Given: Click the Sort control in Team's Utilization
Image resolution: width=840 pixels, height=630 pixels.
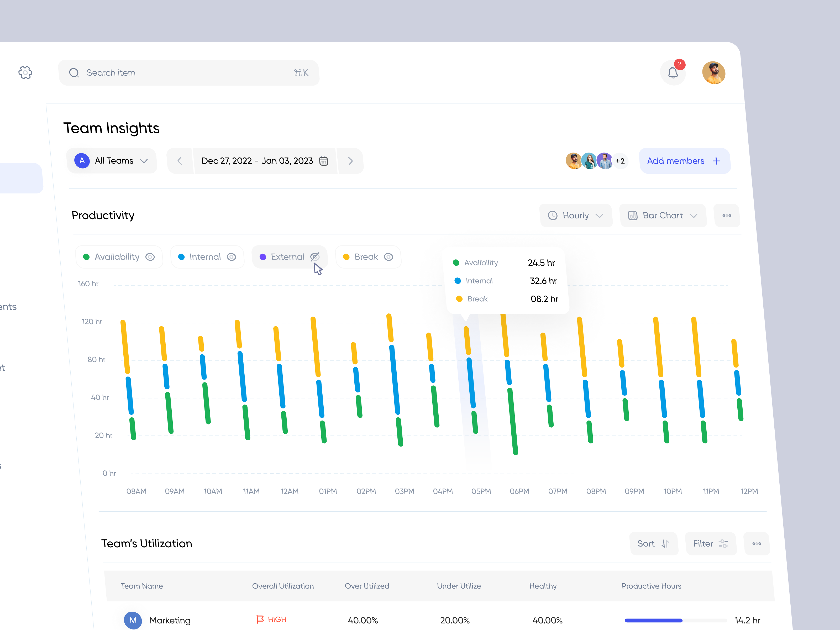Looking at the screenshot, I should [x=653, y=543].
